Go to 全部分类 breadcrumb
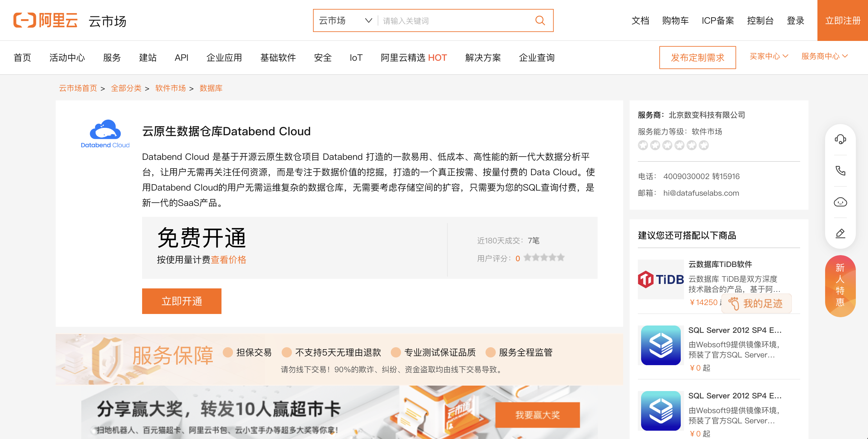The image size is (868, 439). [x=126, y=88]
